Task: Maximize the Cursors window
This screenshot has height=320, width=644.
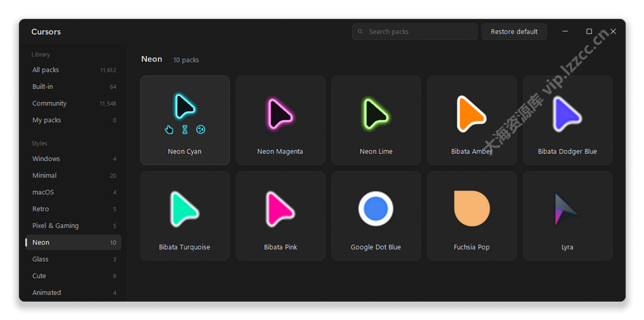Action: point(589,31)
